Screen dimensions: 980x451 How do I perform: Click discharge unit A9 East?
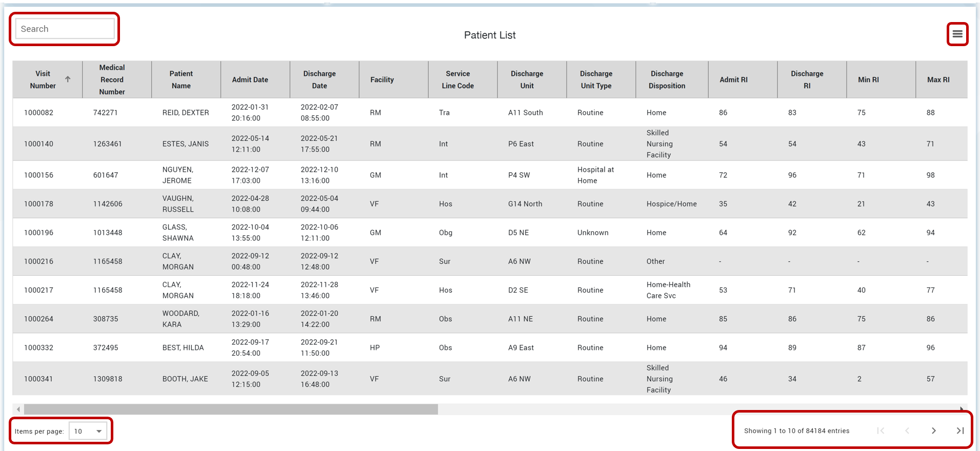click(521, 347)
